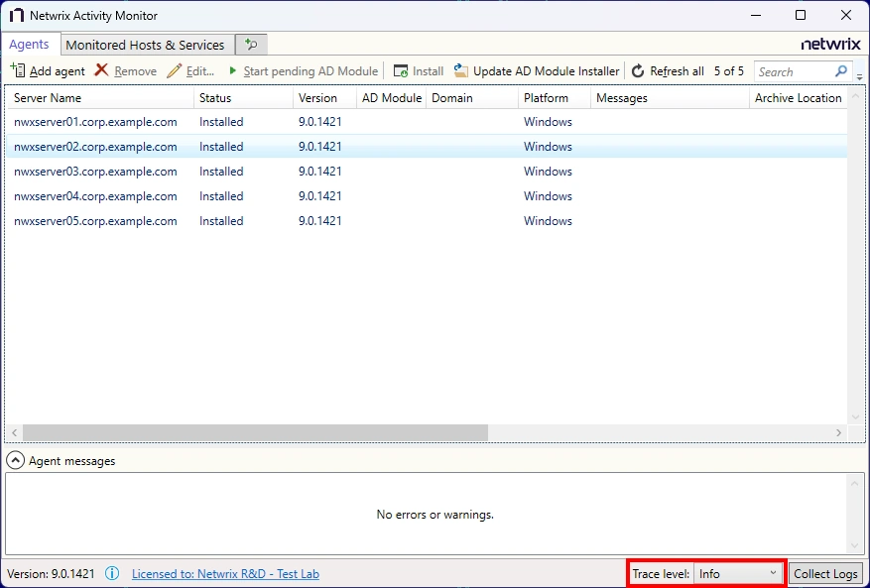
Task: Click the info icon next to Version
Action: pyautogui.click(x=112, y=573)
